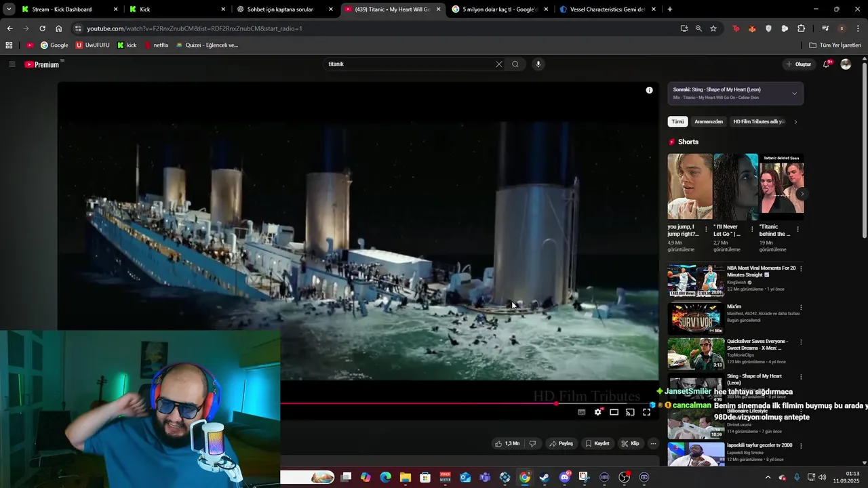Show hidden system tray icons
This screenshot has height=488, width=868.
point(768,477)
